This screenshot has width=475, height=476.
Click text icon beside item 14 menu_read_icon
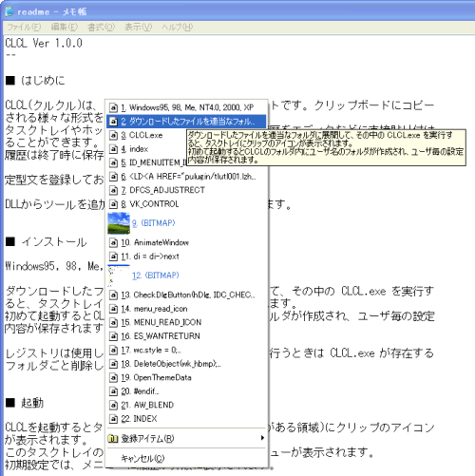(113, 309)
